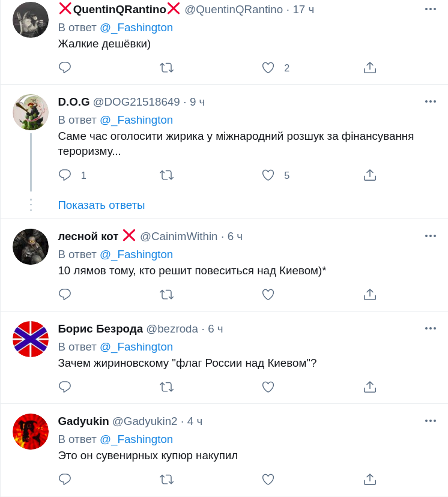The width and height of the screenshot is (448, 497).
Task: Retweet QuentinQRantino's tweet
Action: coord(166,68)
